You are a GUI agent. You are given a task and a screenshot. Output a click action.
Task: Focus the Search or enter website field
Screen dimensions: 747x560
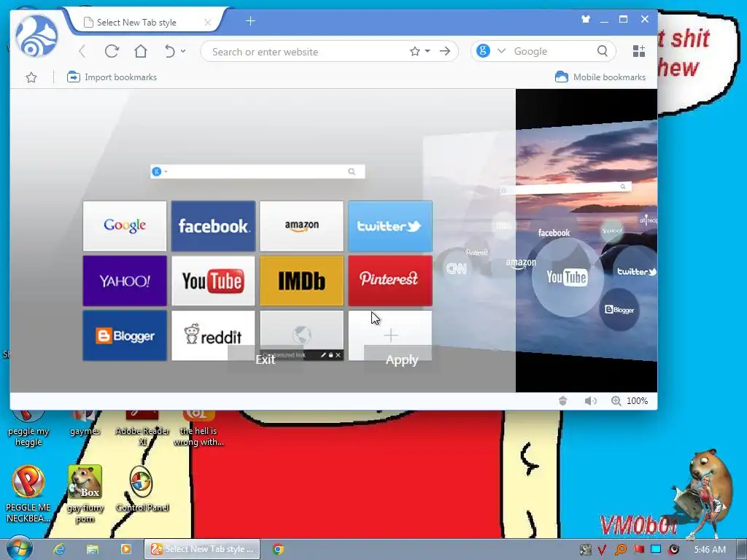point(305,52)
